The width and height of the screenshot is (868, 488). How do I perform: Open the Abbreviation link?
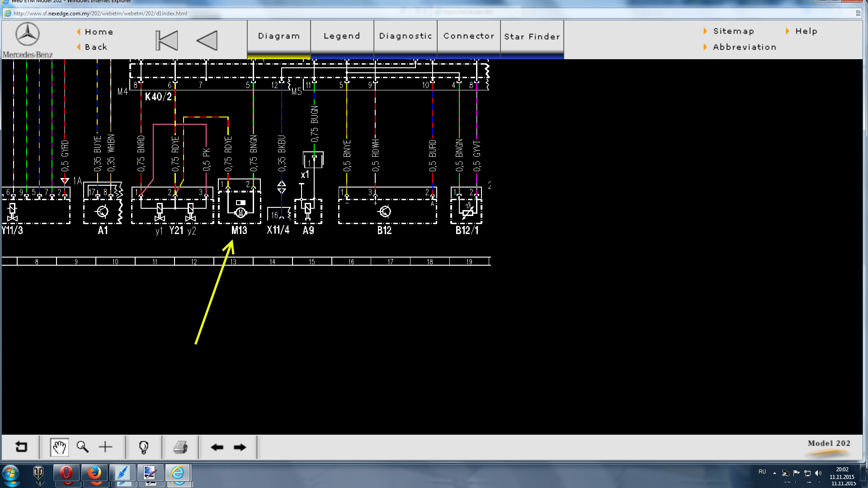coord(744,47)
